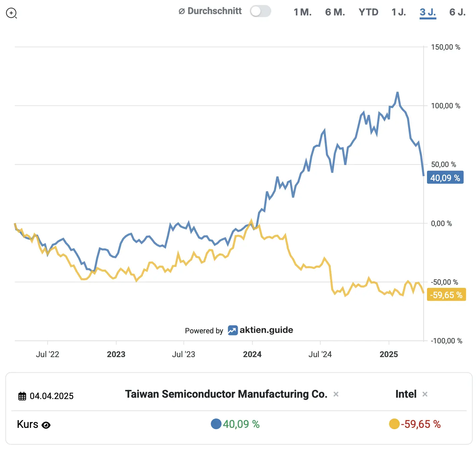Remove Taiwan Semiconductor from comparison
This screenshot has height=450, width=476.
[336, 394]
